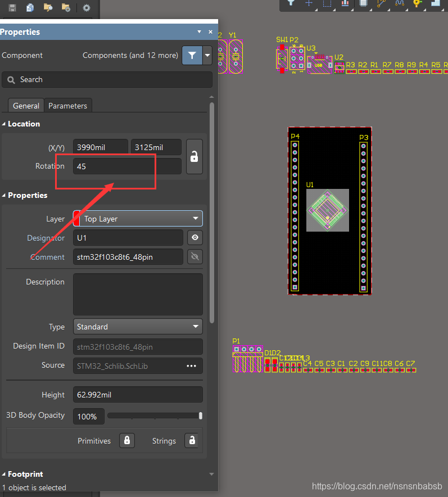Select the move objects cross tool
The height and width of the screenshot is (497, 448).
click(x=309, y=3)
